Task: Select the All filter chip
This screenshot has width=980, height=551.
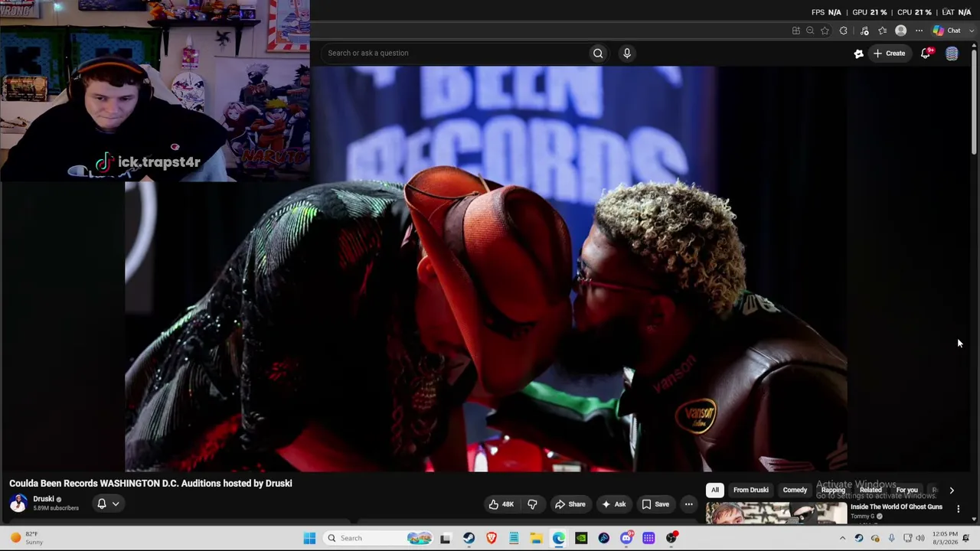Action: (714, 490)
